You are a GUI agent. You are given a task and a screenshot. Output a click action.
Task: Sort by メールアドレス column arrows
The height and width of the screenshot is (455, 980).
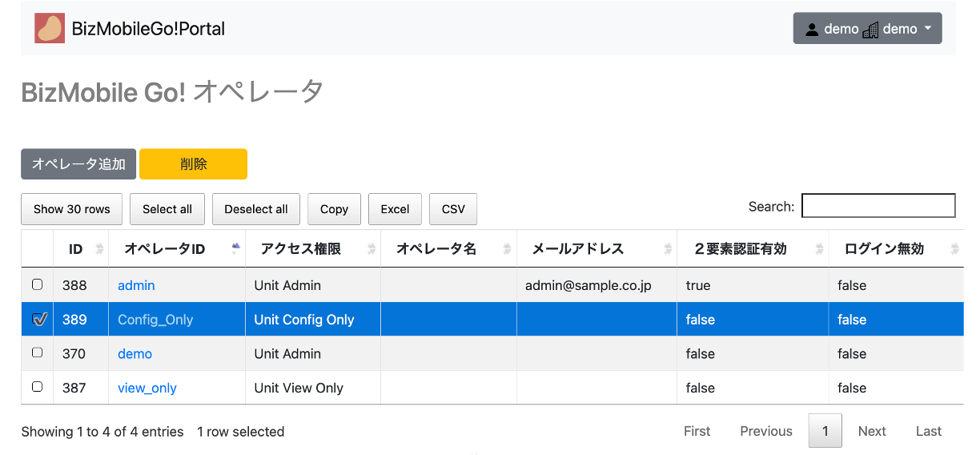tap(668, 249)
